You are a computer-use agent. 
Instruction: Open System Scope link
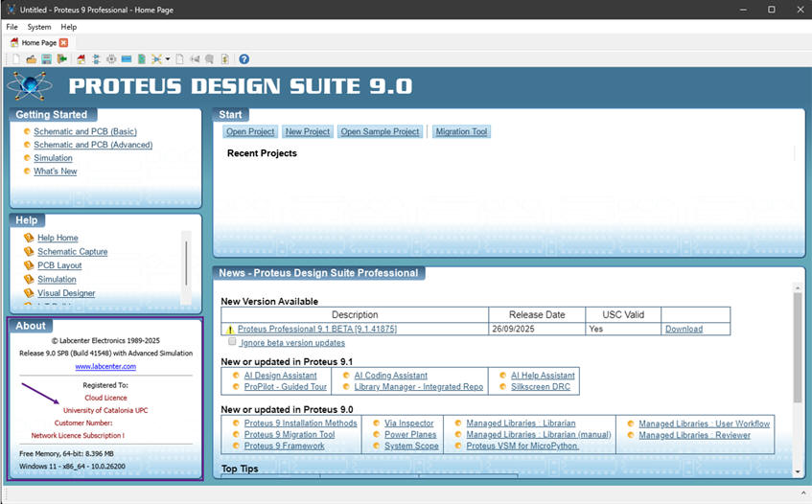[x=411, y=447]
